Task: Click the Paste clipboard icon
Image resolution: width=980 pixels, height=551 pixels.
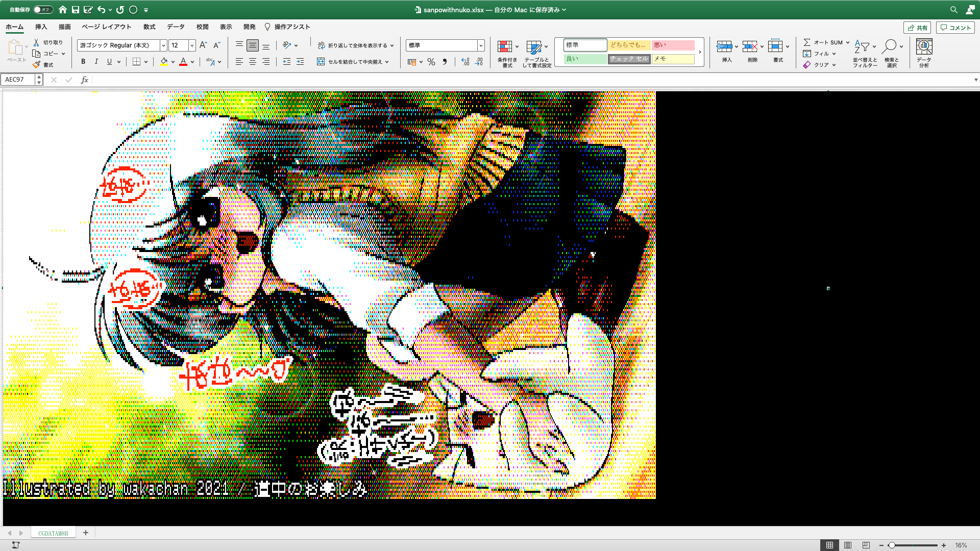Action: 15,47
